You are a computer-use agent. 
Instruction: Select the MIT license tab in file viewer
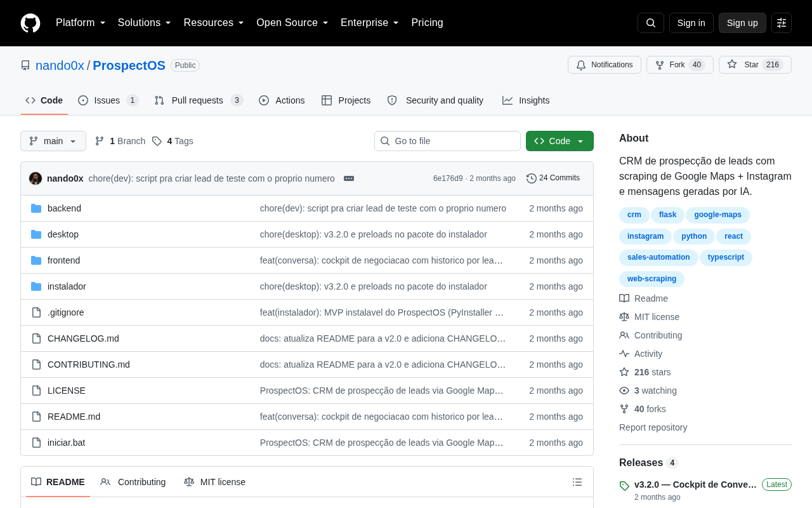pos(214,482)
